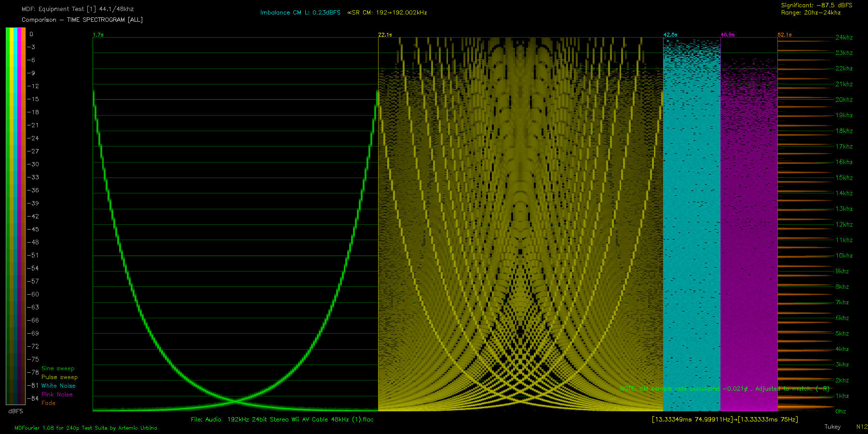Click the magenta pink noise spectrogram block
Image resolution: width=868 pixels, height=434 pixels.
coord(749,224)
